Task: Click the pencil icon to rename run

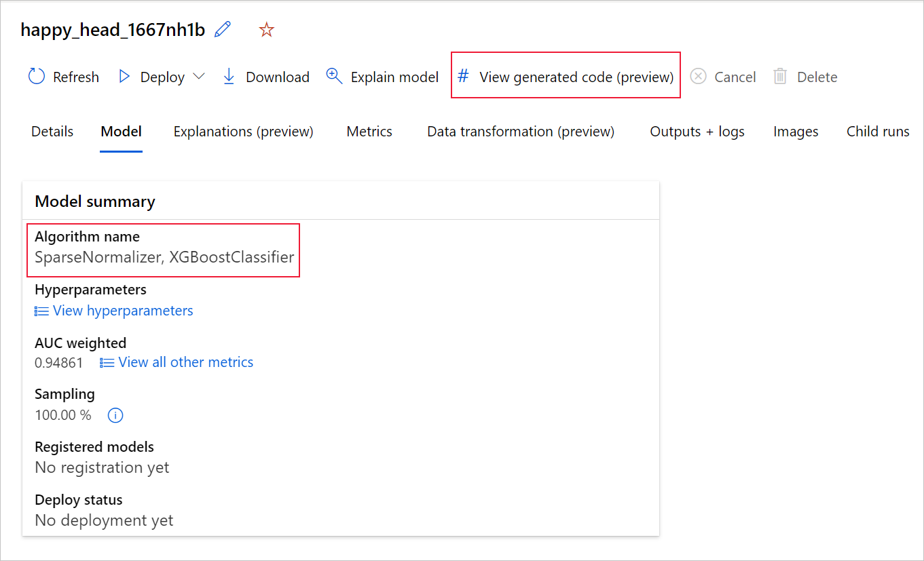Action: pyautogui.click(x=221, y=29)
